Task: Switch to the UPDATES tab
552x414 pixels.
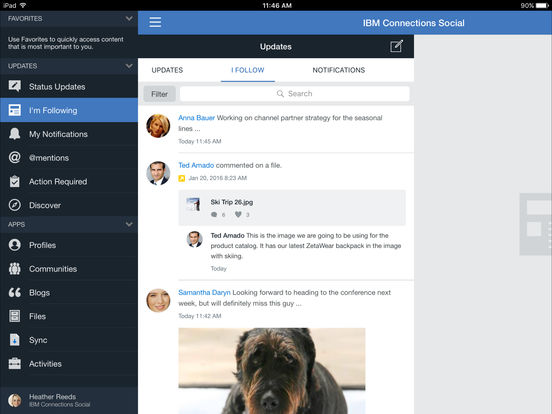Action: pos(167,70)
